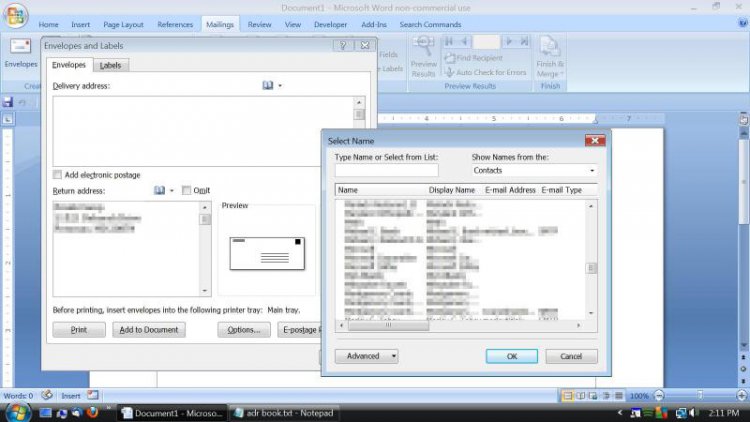This screenshot has width=750, height=422.
Task: Click the tab selector icon left of ruler
Action: click(8, 119)
